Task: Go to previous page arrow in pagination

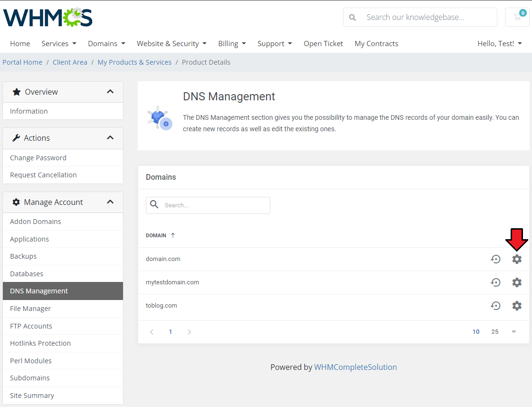Action: coord(152,331)
